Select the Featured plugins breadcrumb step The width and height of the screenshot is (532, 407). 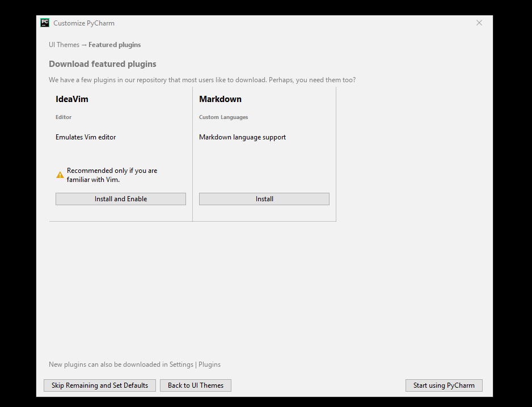[x=115, y=45]
